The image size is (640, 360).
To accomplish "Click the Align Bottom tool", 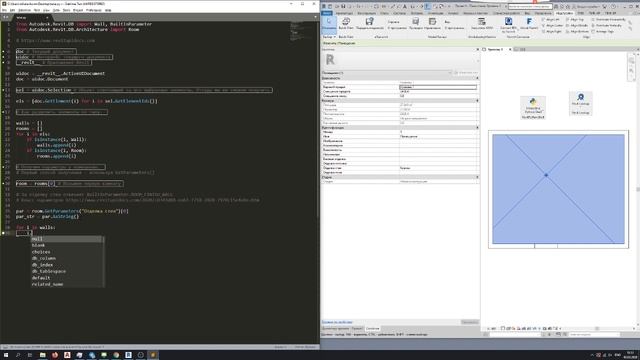I will click(x=578, y=31).
